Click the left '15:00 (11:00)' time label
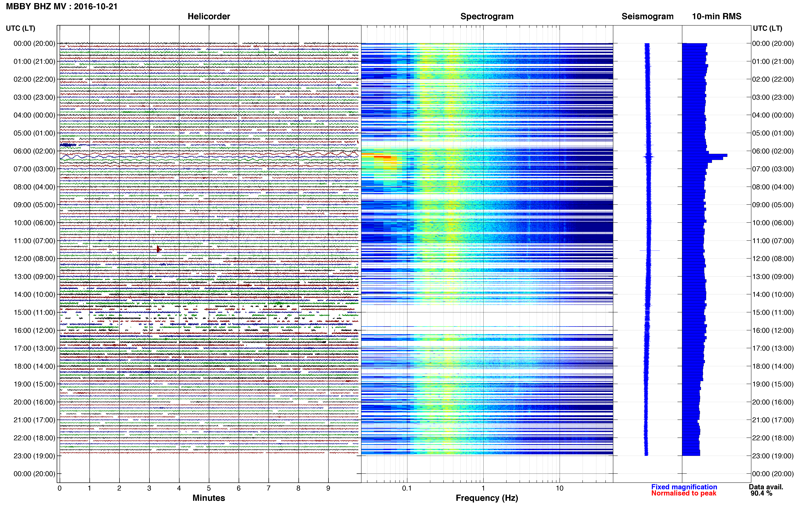 click(34, 312)
